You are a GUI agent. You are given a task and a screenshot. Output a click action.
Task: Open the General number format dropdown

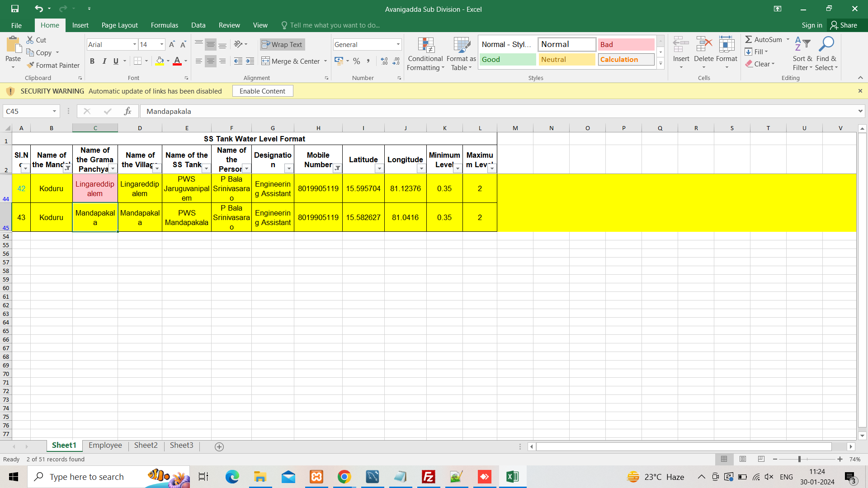click(398, 44)
